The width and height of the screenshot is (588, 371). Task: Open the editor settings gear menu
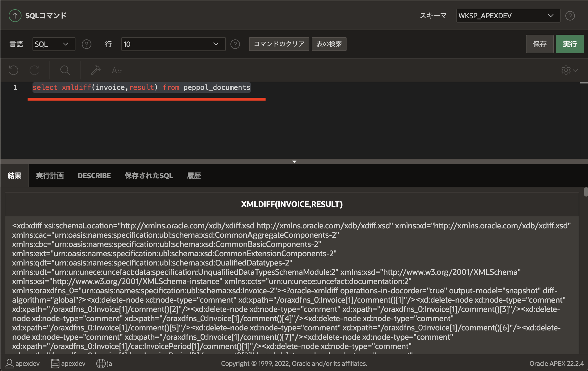(x=569, y=70)
